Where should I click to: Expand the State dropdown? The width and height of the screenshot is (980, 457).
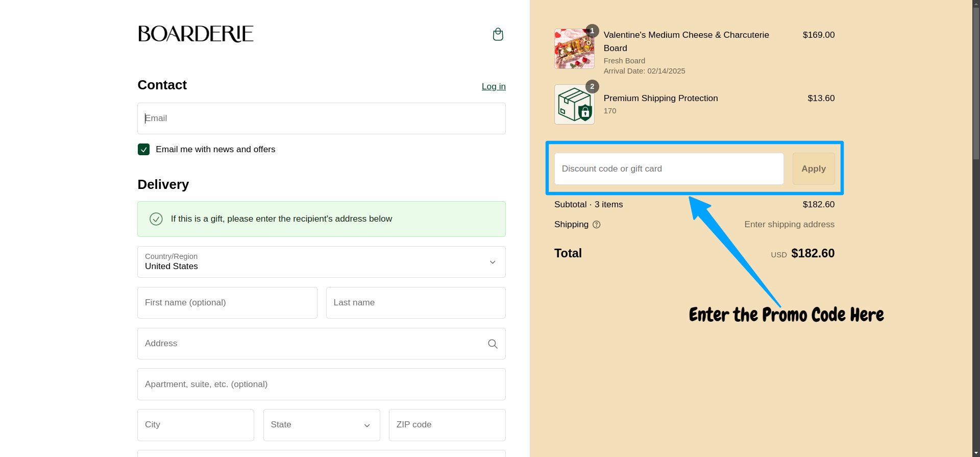coord(322,425)
